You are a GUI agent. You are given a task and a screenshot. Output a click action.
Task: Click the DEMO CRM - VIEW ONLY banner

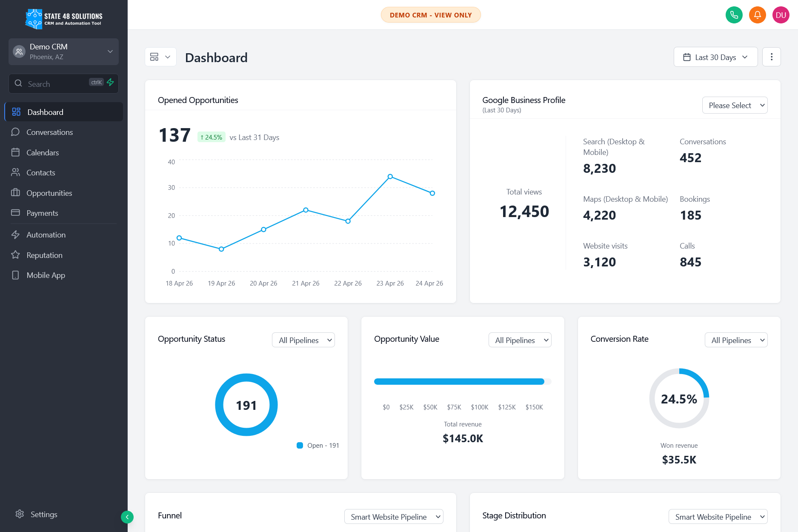(x=430, y=14)
